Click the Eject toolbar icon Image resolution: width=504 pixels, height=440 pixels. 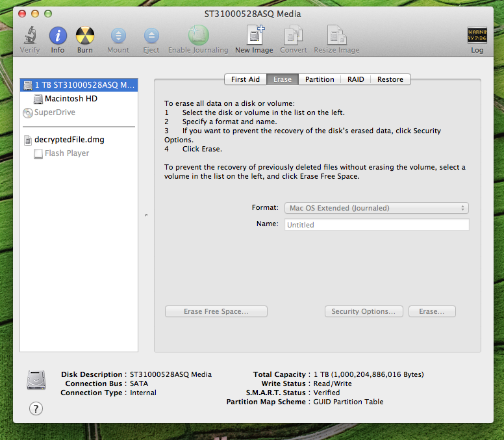point(151,36)
